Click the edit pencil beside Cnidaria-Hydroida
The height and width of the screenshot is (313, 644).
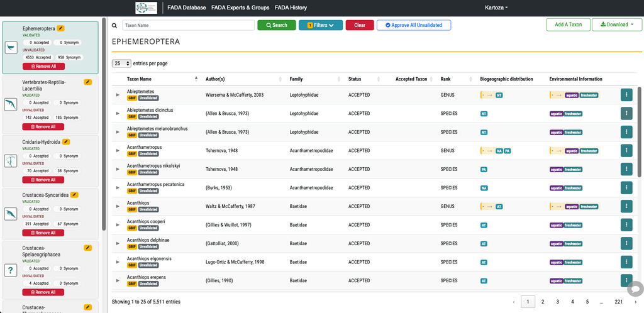point(66,141)
